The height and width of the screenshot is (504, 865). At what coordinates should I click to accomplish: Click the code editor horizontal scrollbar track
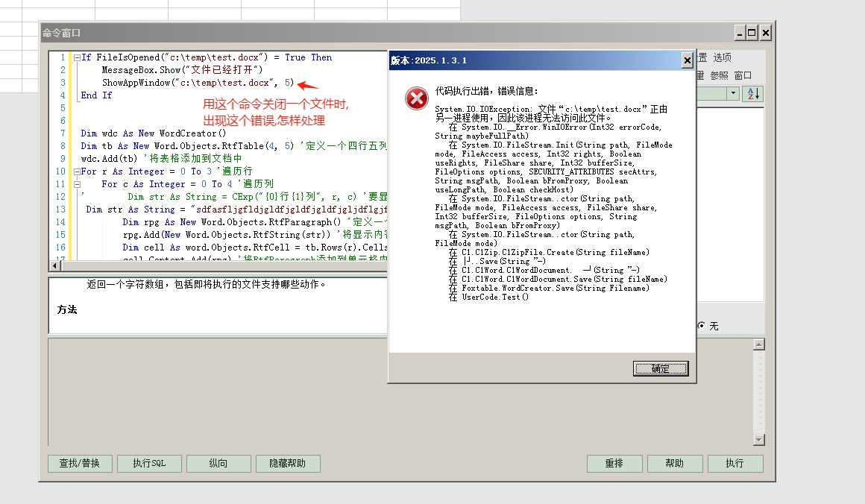coord(224,265)
